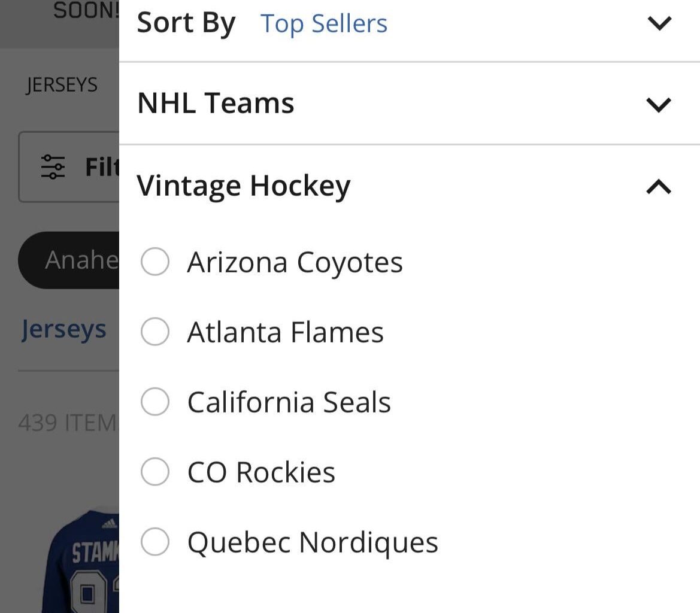
Task: Click the dark Anaheim filter chip
Action: pos(69,260)
